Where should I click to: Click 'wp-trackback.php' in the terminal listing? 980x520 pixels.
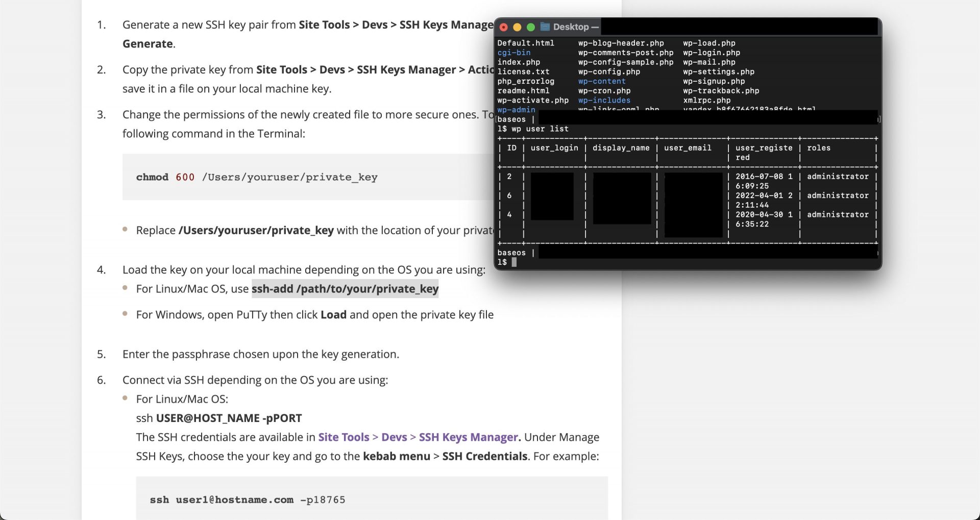click(721, 91)
